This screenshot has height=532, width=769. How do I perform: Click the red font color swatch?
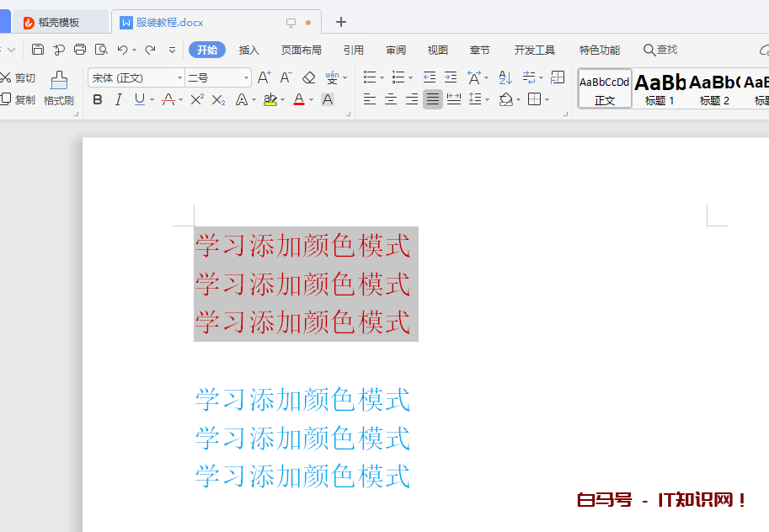coord(298,99)
